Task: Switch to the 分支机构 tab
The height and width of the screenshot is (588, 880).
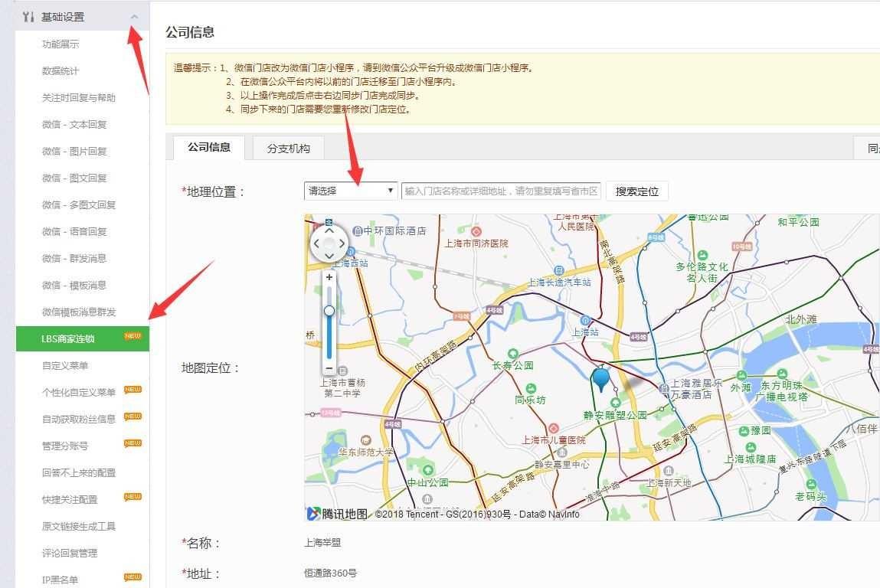Action: (287, 149)
